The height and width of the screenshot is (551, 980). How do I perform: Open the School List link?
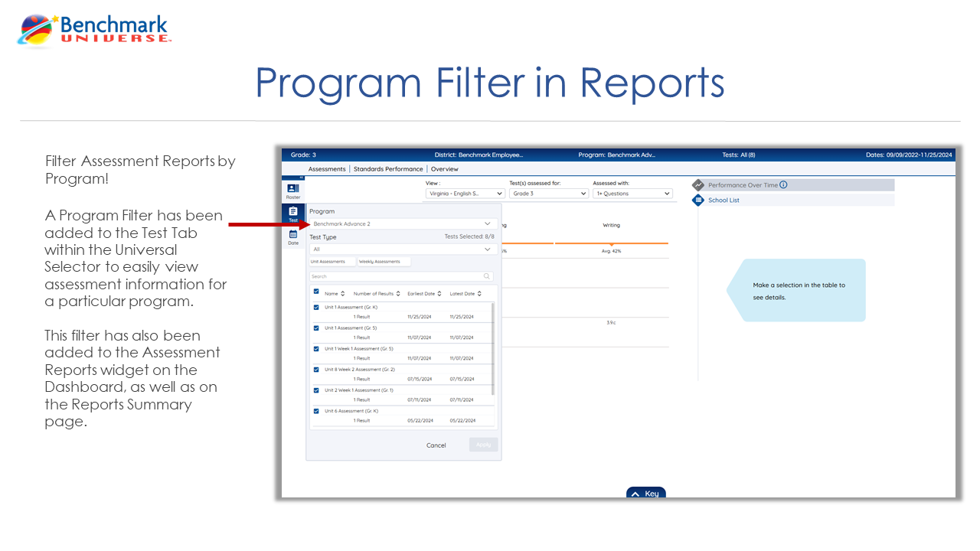724,201
